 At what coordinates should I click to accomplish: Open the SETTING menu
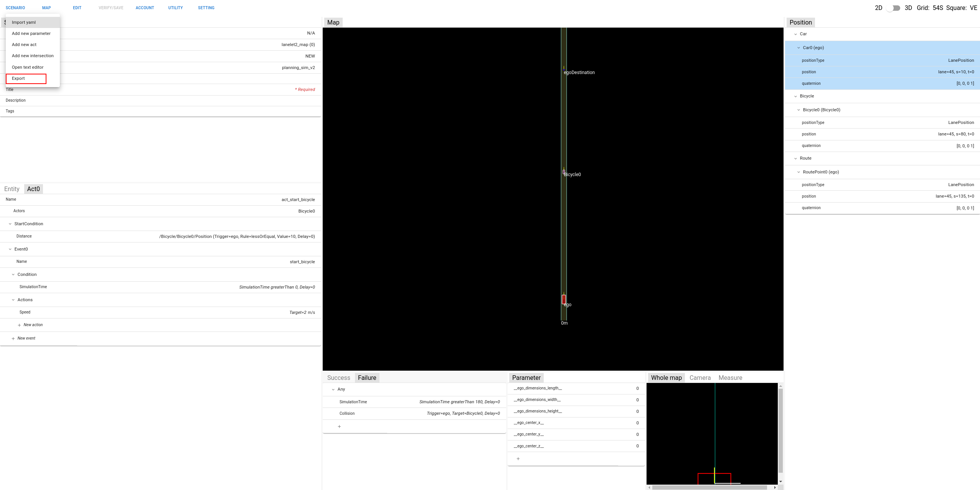pos(206,8)
